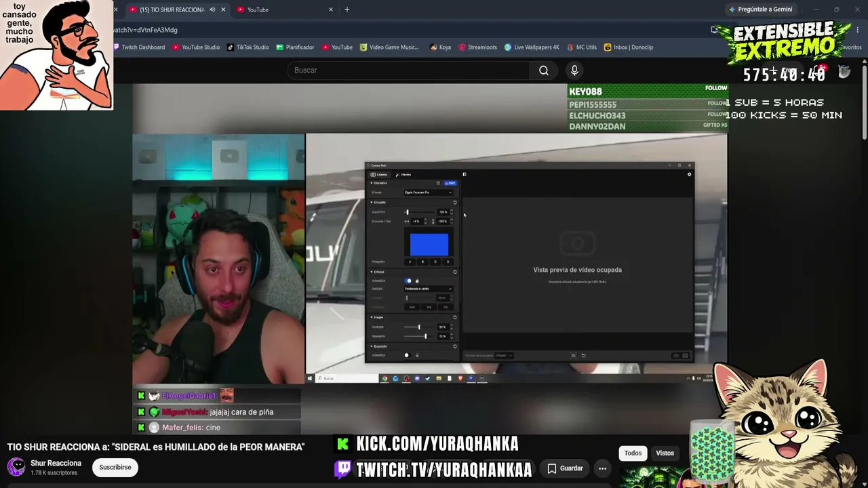Click the Suscribirse button

115,467
